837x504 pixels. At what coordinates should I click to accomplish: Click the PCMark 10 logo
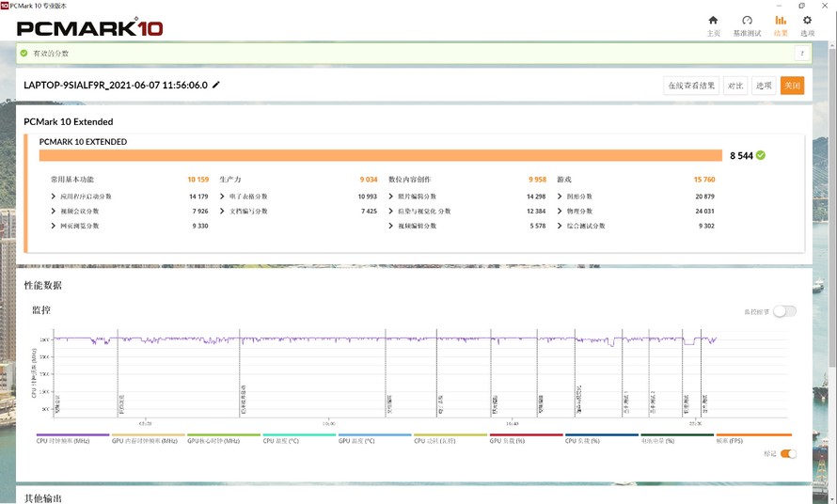click(x=89, y=27)
